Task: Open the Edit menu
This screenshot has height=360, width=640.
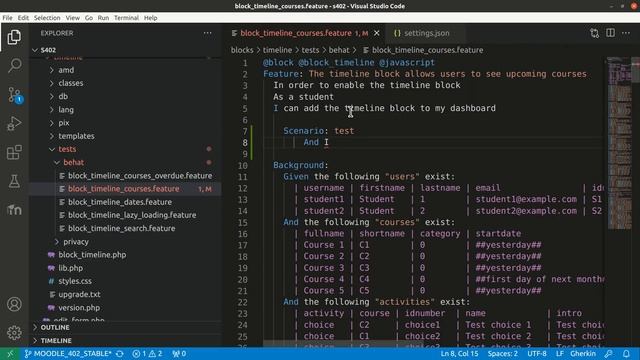Action: [23, 18]
